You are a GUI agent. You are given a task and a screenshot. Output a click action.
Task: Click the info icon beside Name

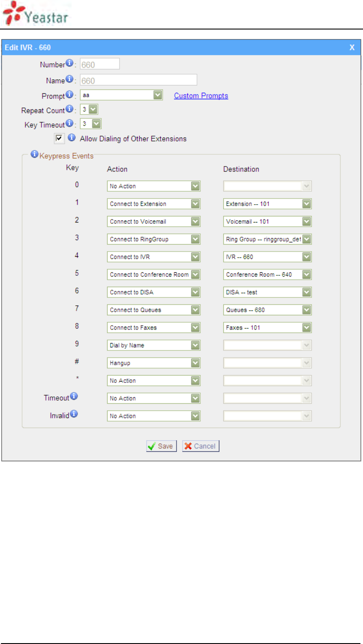(x=69, y=80)
